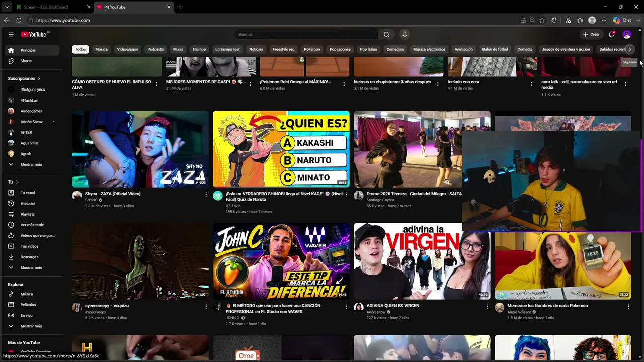Viewport: 644px width, 362px height.
Task: Play the ayceecreepy esquizo thumbnail
Action: click(x=140, y=261)
